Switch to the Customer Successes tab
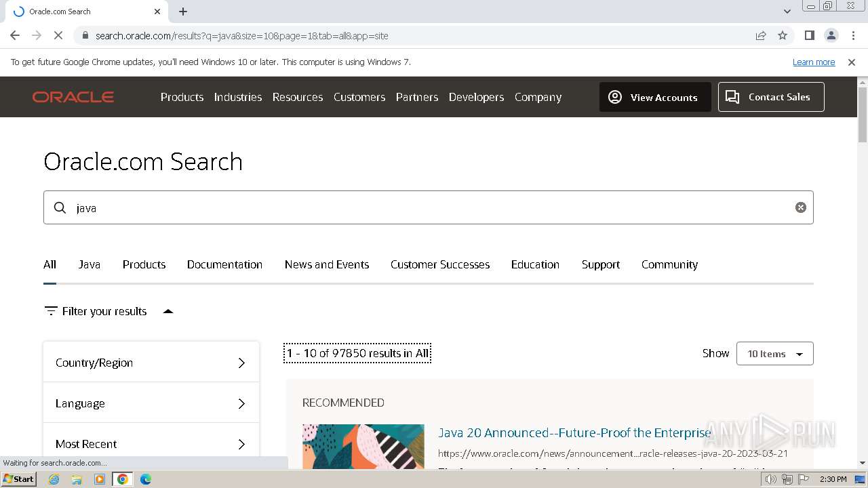 pos(440,264)
